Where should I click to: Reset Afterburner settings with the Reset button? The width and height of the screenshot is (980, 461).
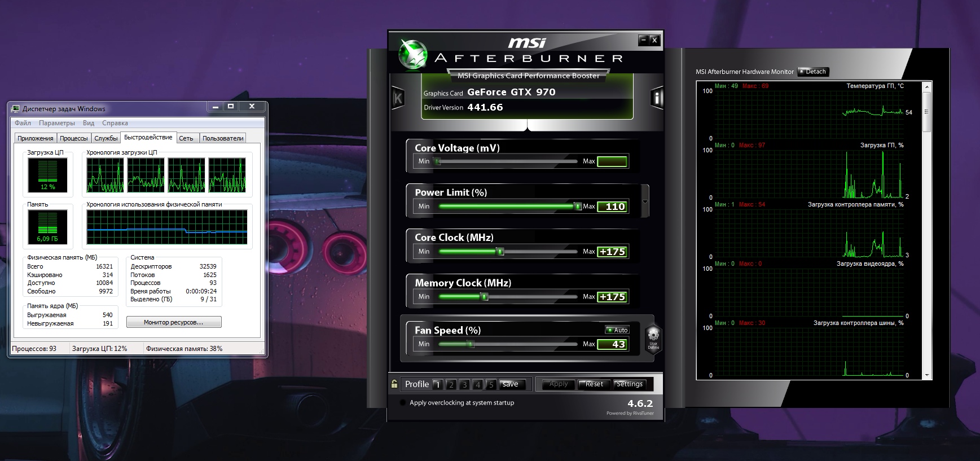tap(594, 384)
